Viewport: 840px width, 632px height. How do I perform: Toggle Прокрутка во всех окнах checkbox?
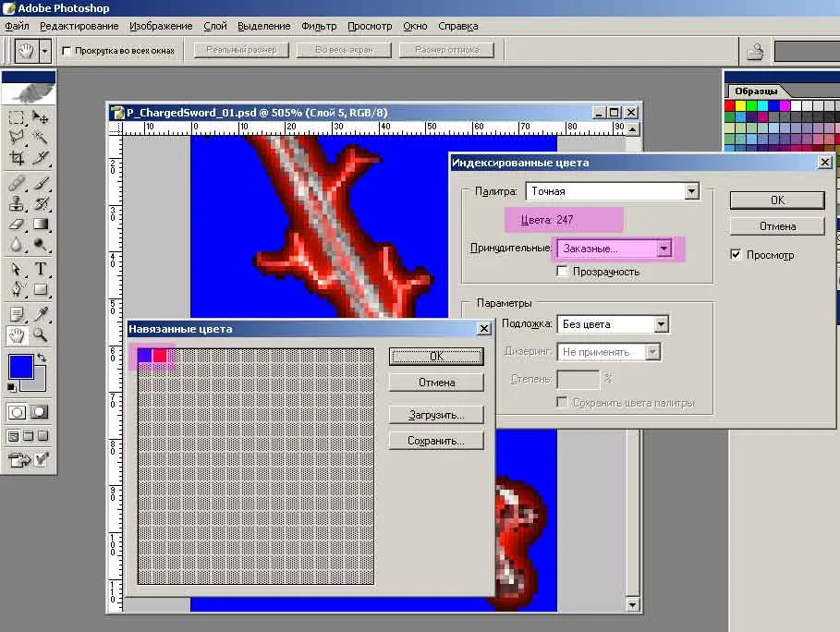coord(67,51)
